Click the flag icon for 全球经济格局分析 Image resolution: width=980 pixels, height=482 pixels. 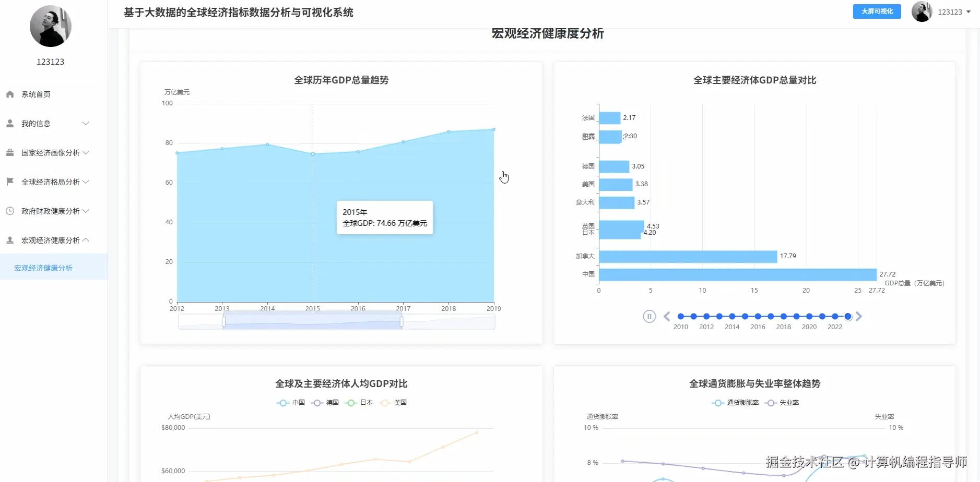click(x=9, y=182)
